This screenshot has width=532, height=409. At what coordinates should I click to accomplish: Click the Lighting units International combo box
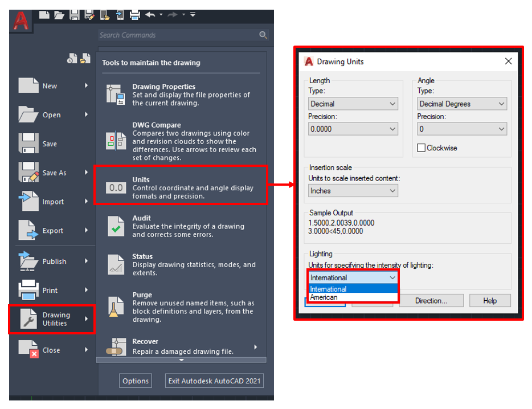[x=353, y=277]
